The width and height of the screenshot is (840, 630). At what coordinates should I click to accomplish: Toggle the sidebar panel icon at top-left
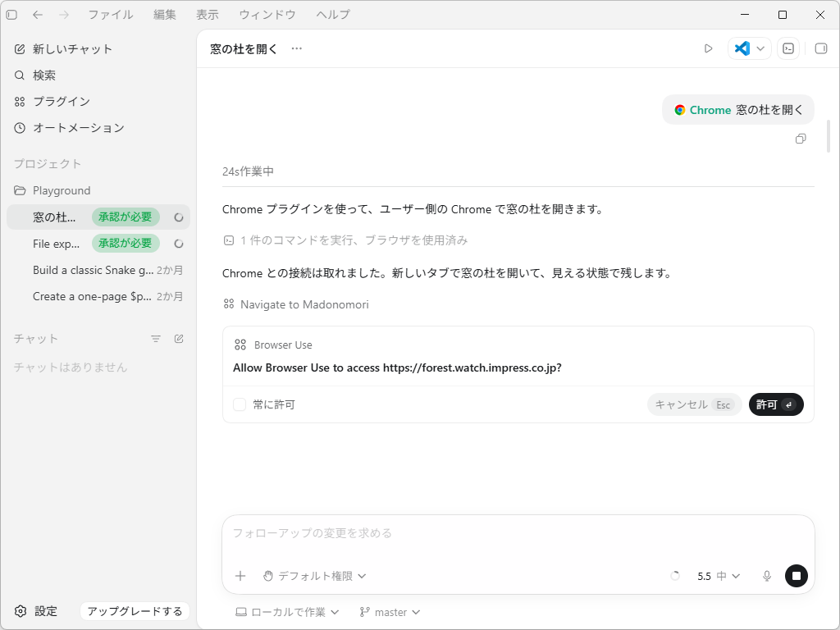point(11,15)
